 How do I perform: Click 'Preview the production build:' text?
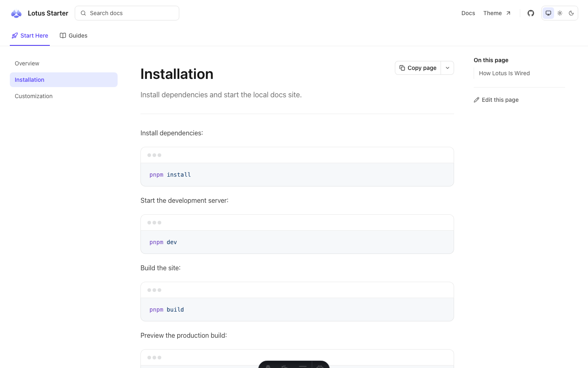pos(184,335)
